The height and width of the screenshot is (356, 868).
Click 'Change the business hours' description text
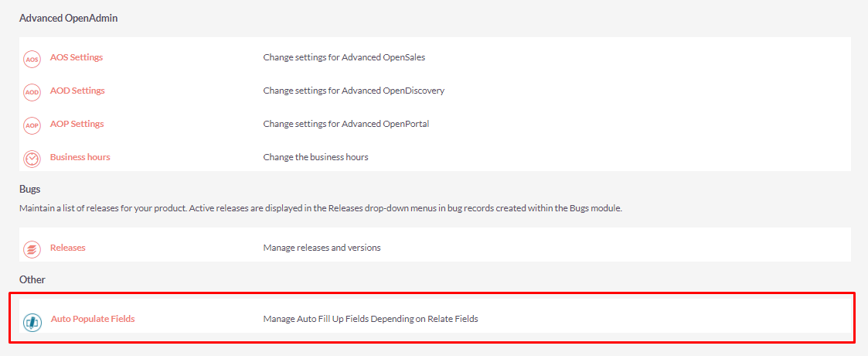click(x=316, y=157)
